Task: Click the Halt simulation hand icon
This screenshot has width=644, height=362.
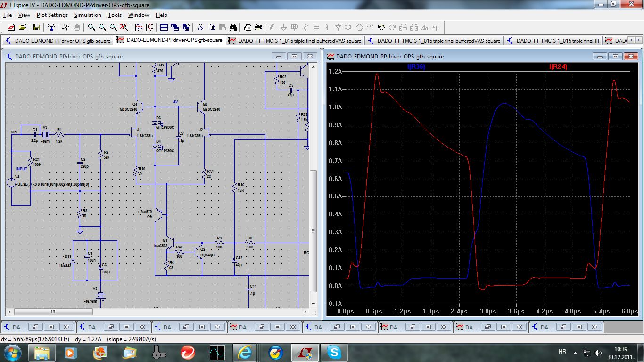Action: pos(77,27)
